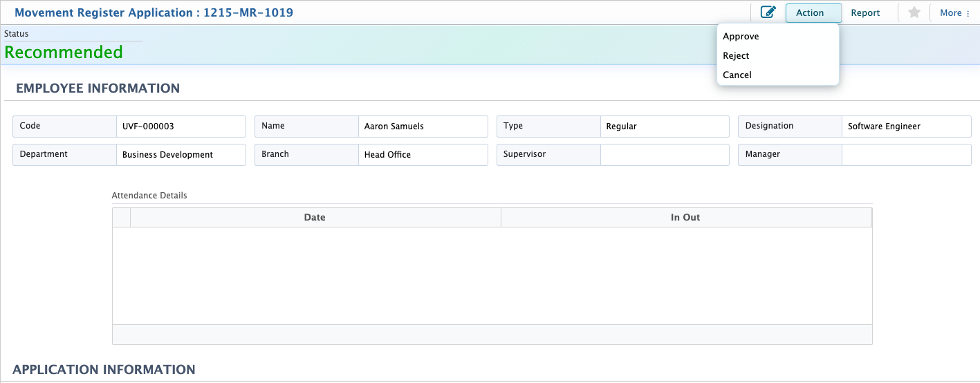
Task: Choose Reject from the Action menu
Action: tap(778, 56)
